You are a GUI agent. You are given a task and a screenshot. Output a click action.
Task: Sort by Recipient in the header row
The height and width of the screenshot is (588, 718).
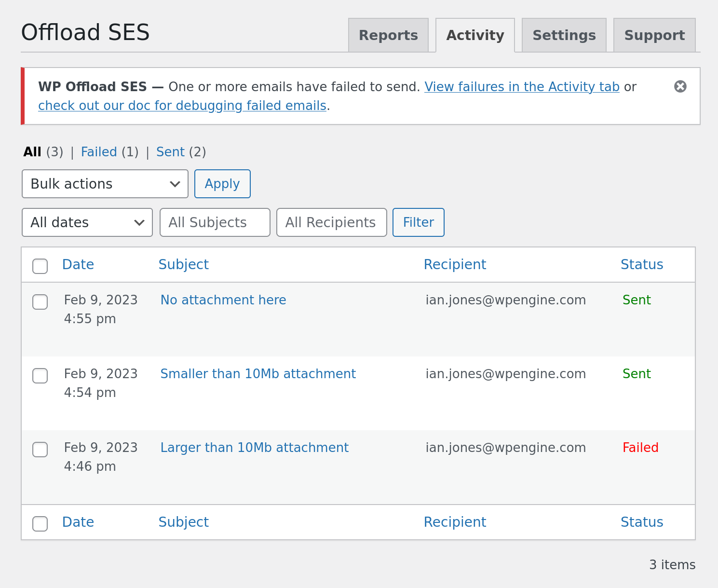(455, 264)
